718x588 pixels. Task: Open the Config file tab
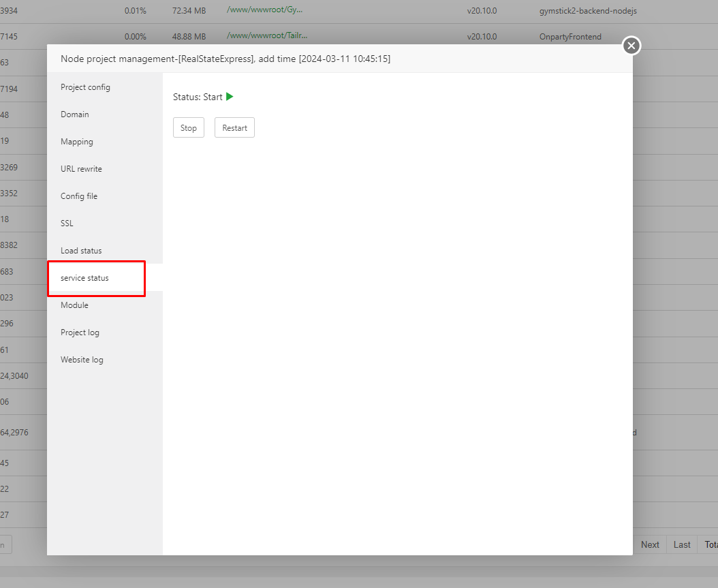click(x=104, y=196)
